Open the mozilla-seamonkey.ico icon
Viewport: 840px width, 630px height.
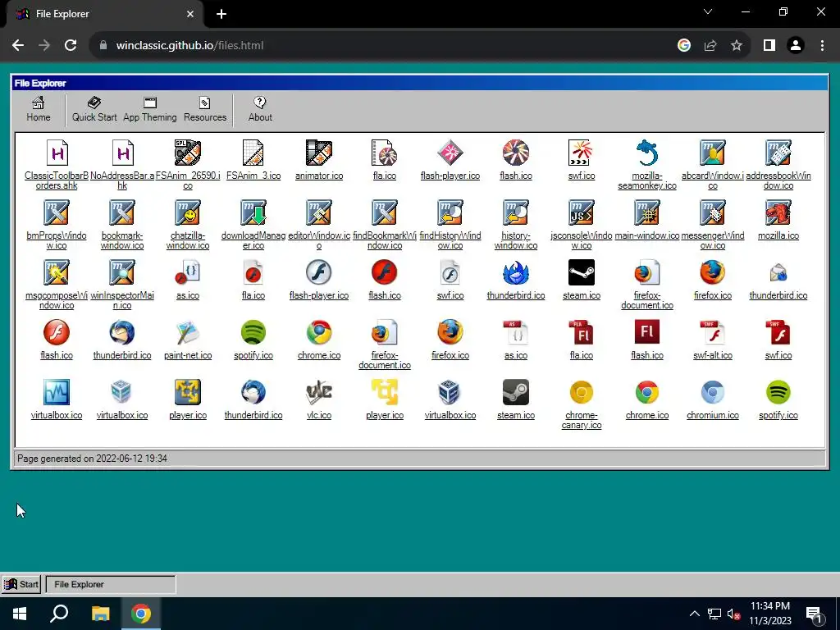[x=647, y=153]
